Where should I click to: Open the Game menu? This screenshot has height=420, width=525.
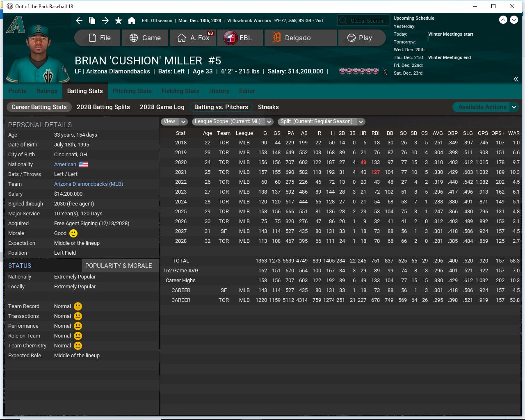145,38
